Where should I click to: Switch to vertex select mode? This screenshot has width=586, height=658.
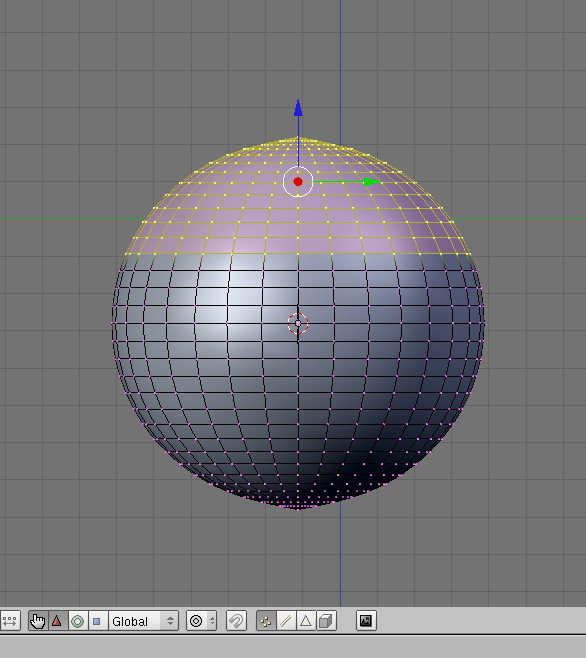[x=266, y=621]
